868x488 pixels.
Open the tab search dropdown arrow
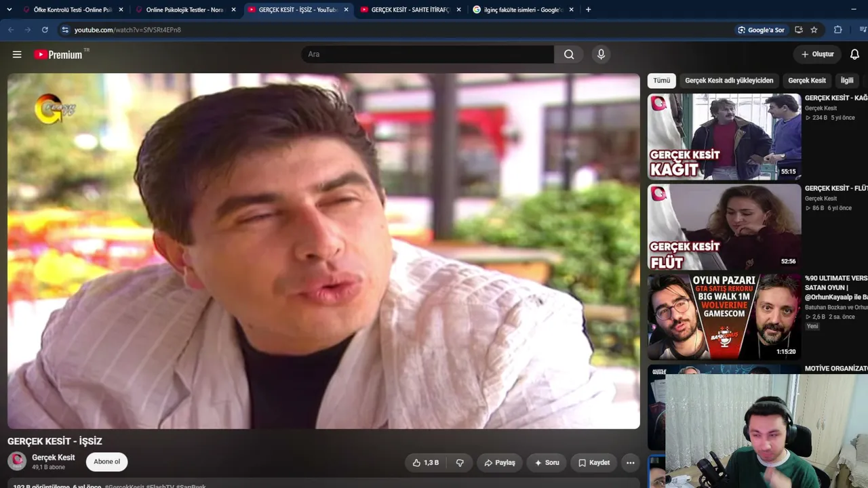pyautogui.click(x=9, y=9)
